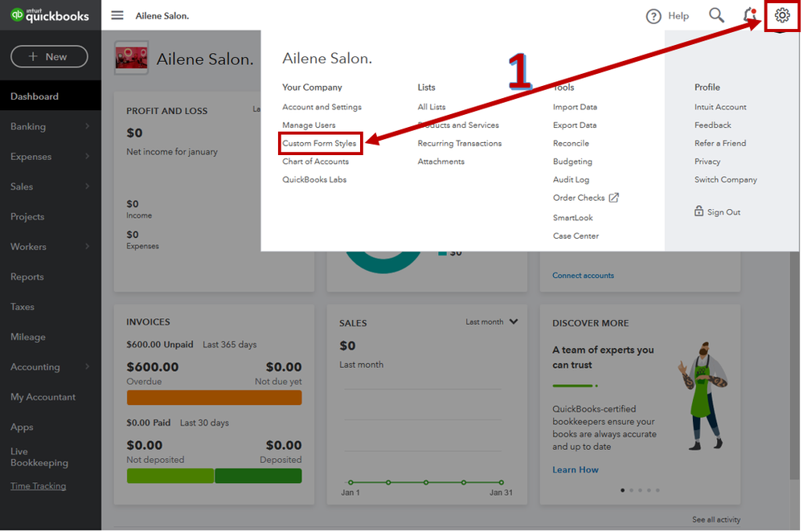Expand the Sales sidebar chevron
This screenshot has width=803, height=532.
point(88,186)
